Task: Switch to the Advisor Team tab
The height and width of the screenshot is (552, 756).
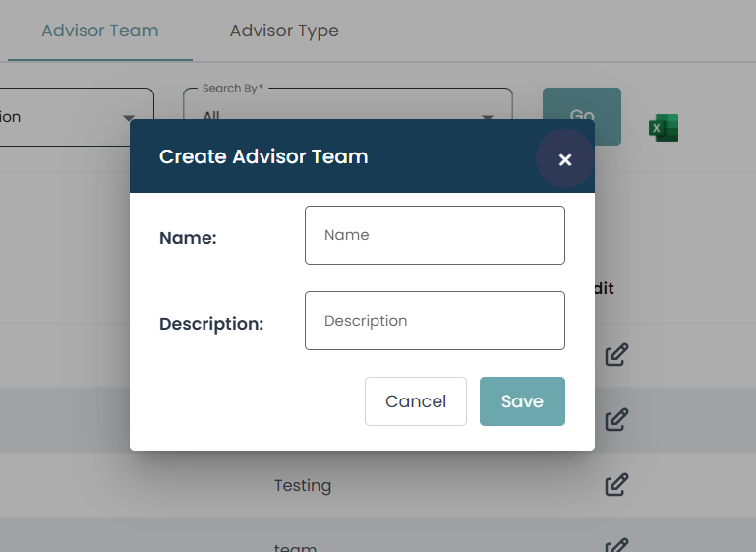Action: 99,31
